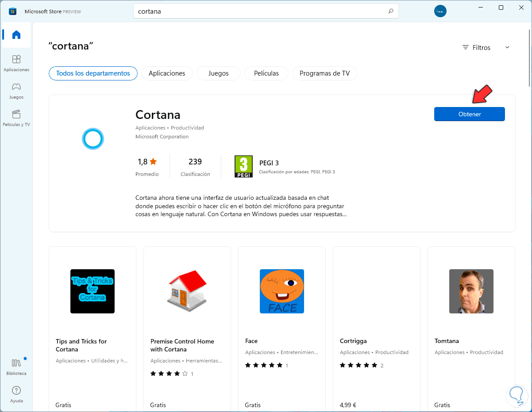Click Obtener to get Cortana
This screenshot has width=532, height=412.
pyautogui.click(x=470, y=114)
